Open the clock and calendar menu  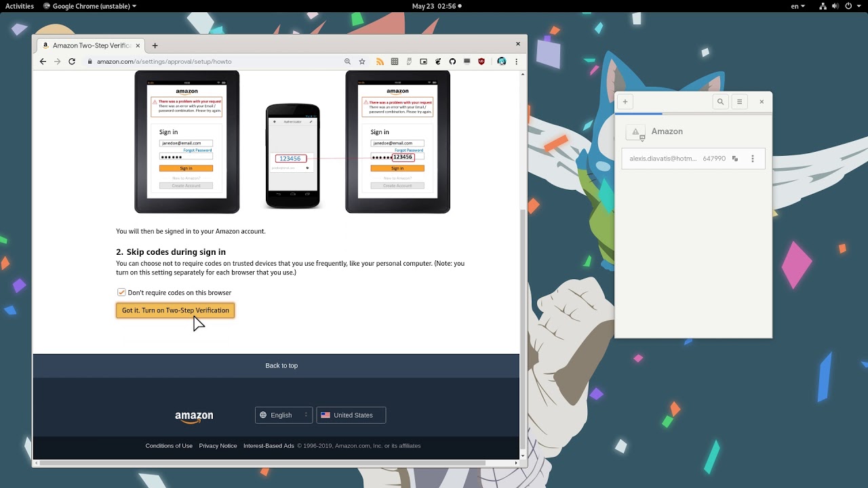coord(435,6)
